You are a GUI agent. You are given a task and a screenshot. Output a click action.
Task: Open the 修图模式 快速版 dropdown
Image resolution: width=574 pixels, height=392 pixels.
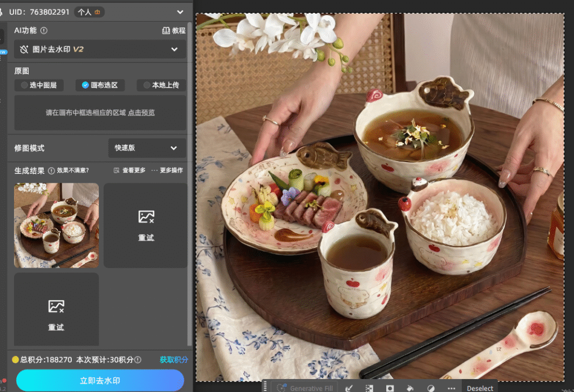(x=147, y=148)
